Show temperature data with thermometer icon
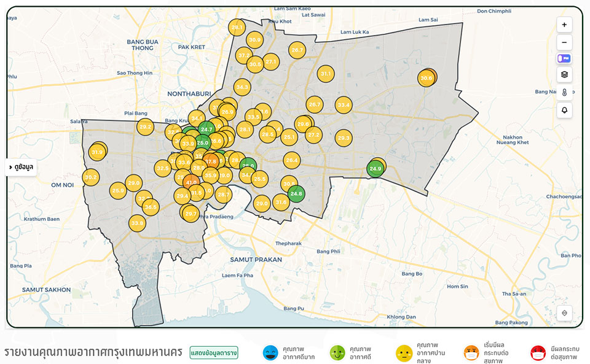The height and width of the screenshot is (364, 590). pyautogui.click(x=564, y=93)
